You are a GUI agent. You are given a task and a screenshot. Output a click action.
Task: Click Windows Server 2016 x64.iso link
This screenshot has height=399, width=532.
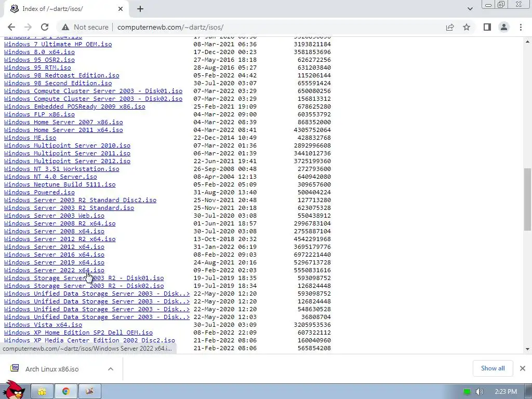tap(54, 255)
